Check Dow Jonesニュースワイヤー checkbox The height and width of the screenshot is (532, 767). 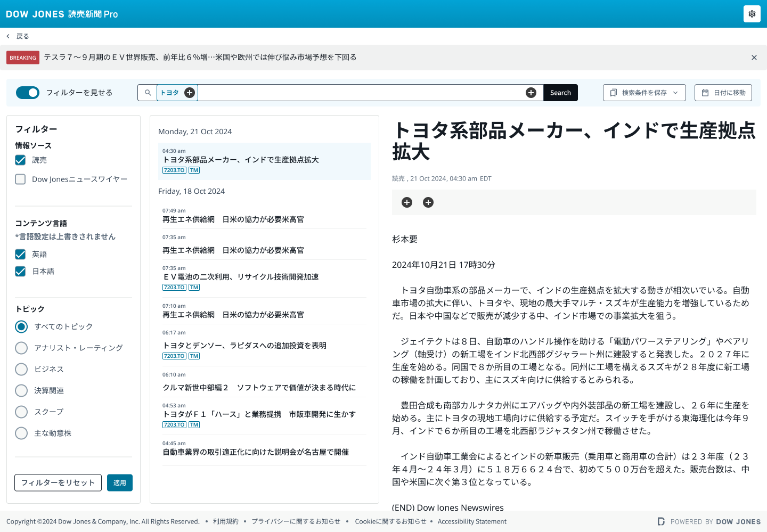coord(20,179)
